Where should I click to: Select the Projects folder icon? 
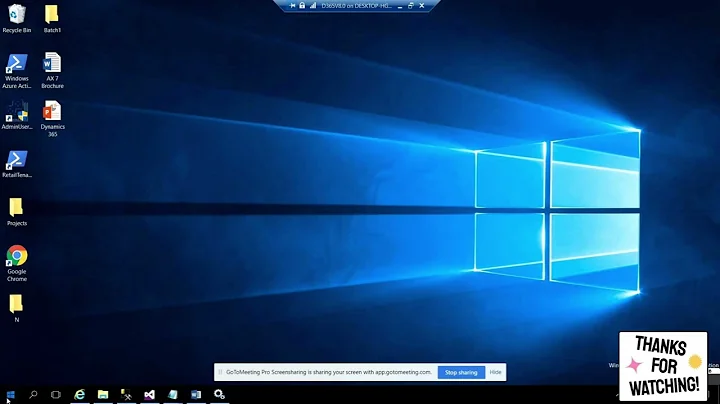[x=17, y=212]
